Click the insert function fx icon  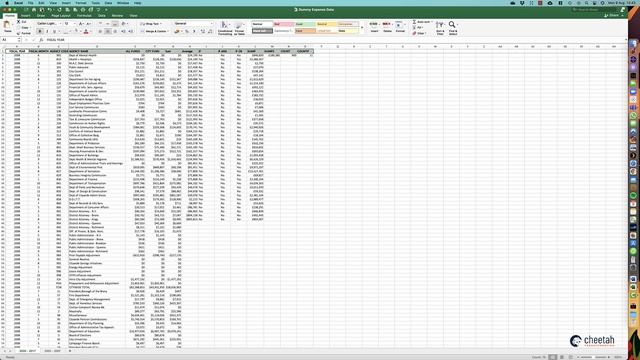coord(41,40)
